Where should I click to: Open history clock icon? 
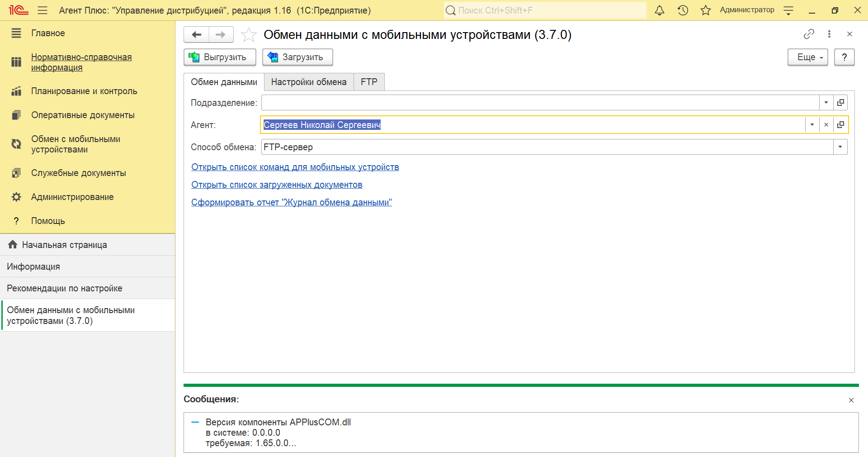pyautogui.click(x=683, y=10)
